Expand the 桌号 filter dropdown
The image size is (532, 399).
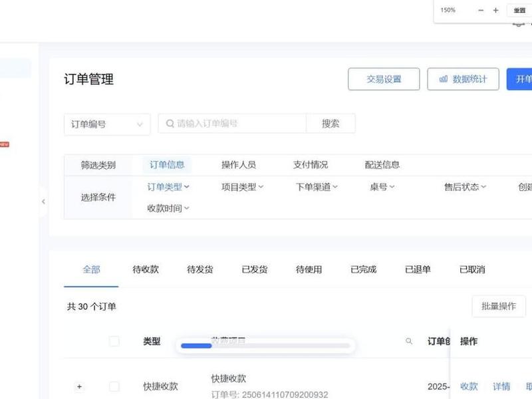coord(382,187)
